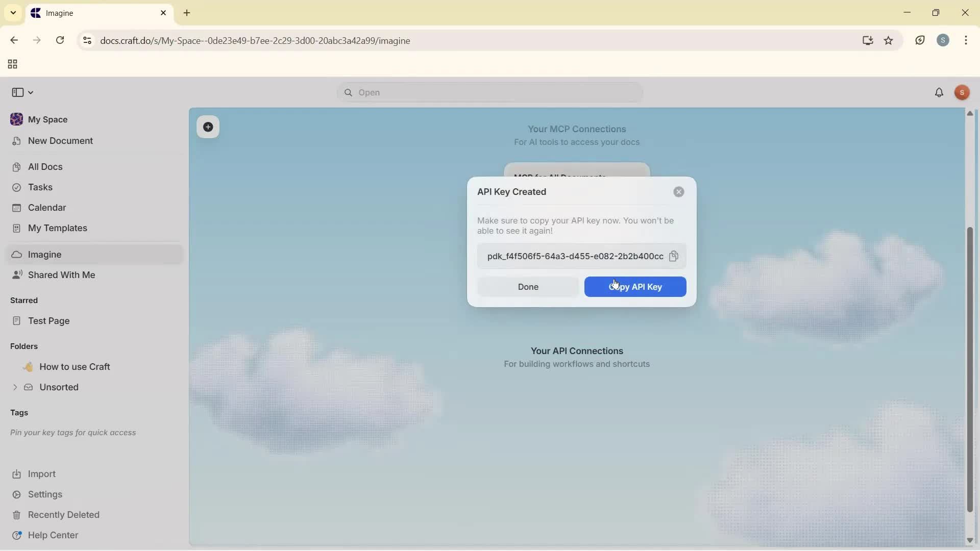The image size is (980, 551).
Task: Click the Import icon in the sidebar
Action: [x=17, y=474]
